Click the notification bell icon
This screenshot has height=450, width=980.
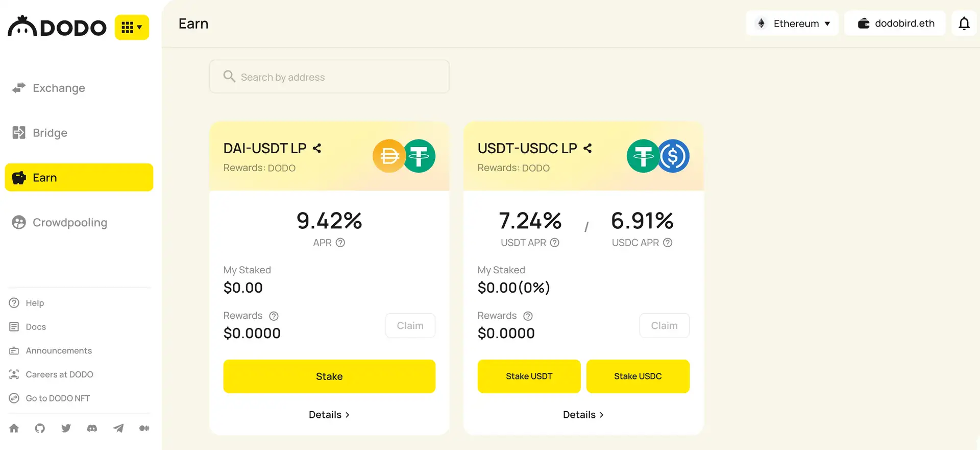[x=964, y=23]
